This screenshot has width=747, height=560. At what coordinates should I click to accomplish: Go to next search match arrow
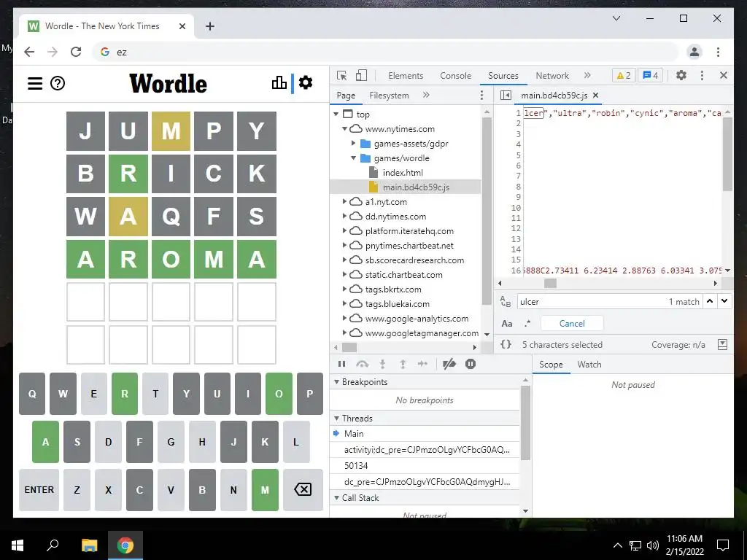724,301
